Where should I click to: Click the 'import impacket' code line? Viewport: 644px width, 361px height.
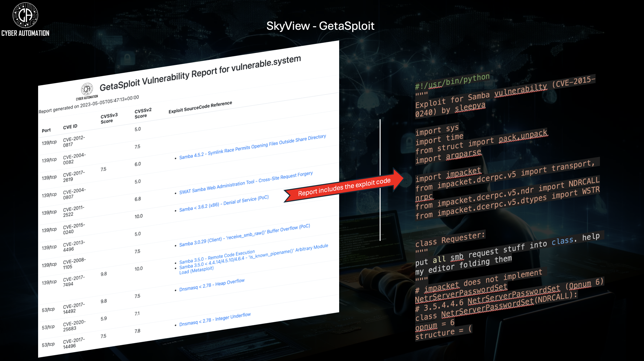(448, 175)
